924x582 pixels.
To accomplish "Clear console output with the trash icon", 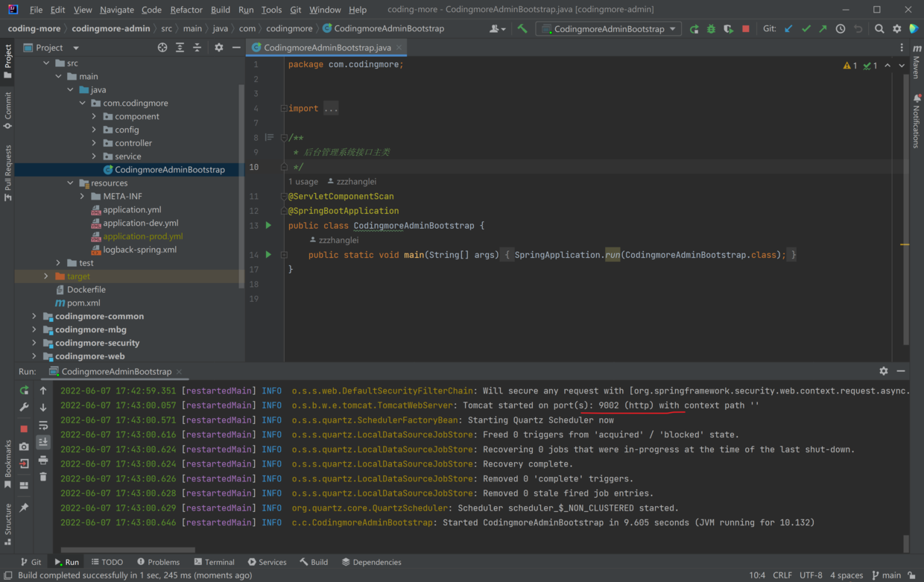I will click(43, 477).
